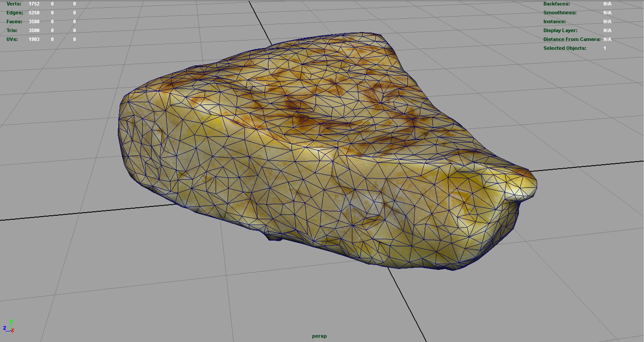Click the 'Backfaces:' label
The width and height of the screenshot is (644, 342).
tap(556, 4)
